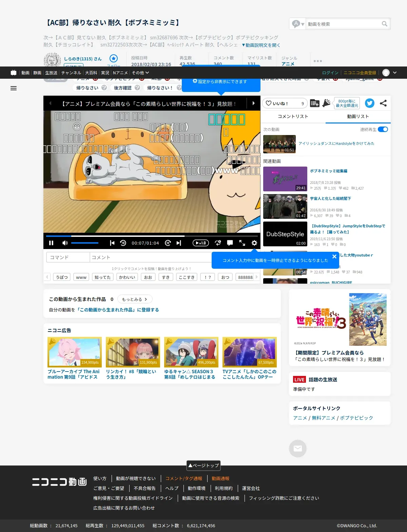Open the 動画 menu in top bar
Image resolution: width=407 pixels, height=532 pixels.
25,73
